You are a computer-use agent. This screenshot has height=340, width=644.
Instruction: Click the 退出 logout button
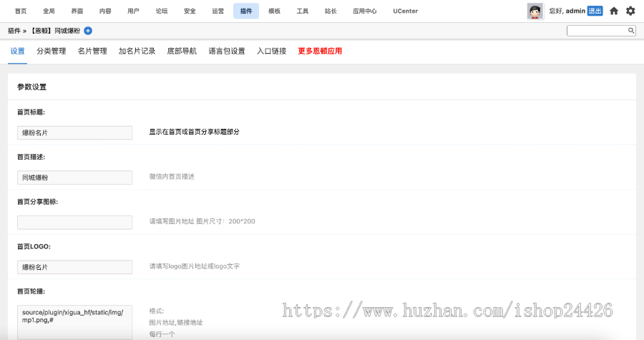[x=595, y=11]
